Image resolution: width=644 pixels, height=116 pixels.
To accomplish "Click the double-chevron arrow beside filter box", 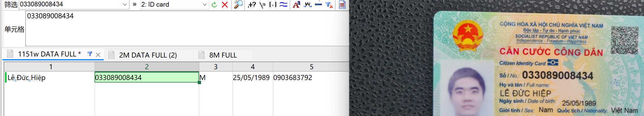I will 134,4.
